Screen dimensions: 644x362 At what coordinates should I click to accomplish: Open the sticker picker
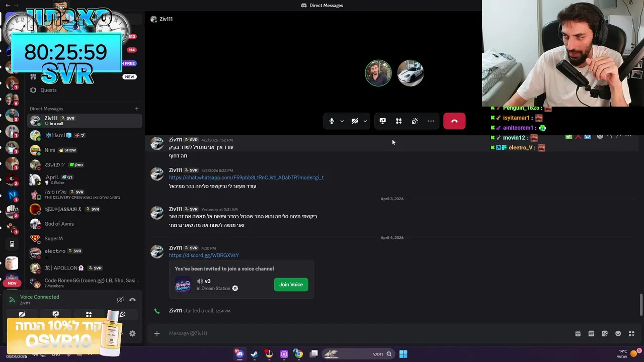pyautogui.click(x=605, y=333)
